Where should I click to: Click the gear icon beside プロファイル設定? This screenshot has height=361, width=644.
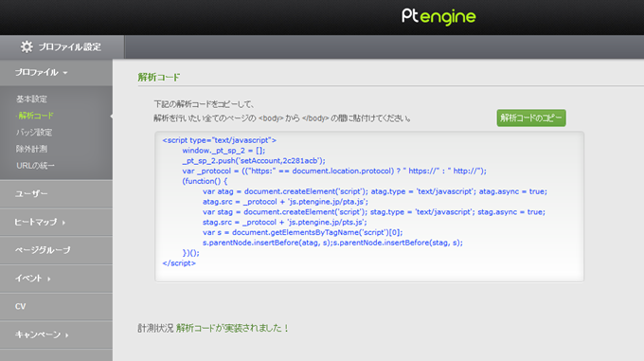[27, 46]
